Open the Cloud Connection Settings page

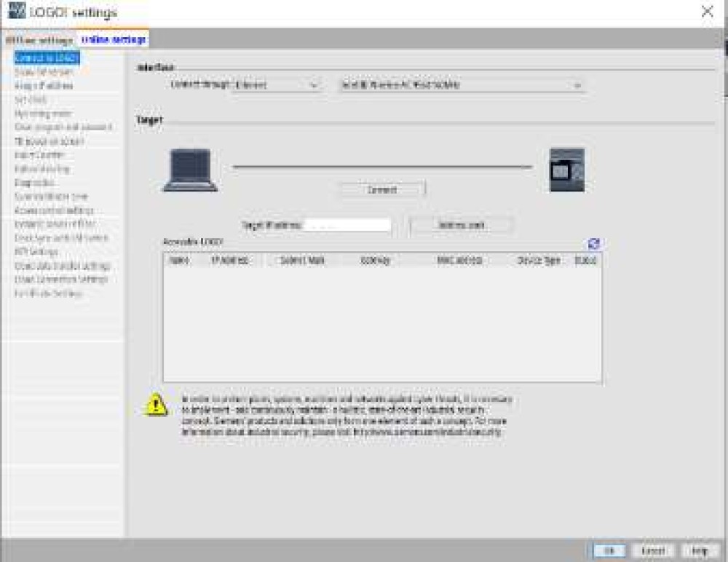tap(61, 280)
